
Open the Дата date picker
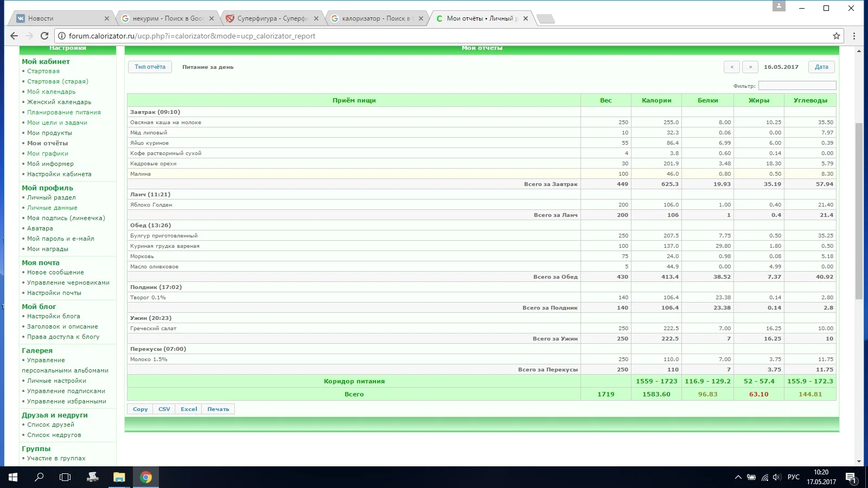pos(821,67)
